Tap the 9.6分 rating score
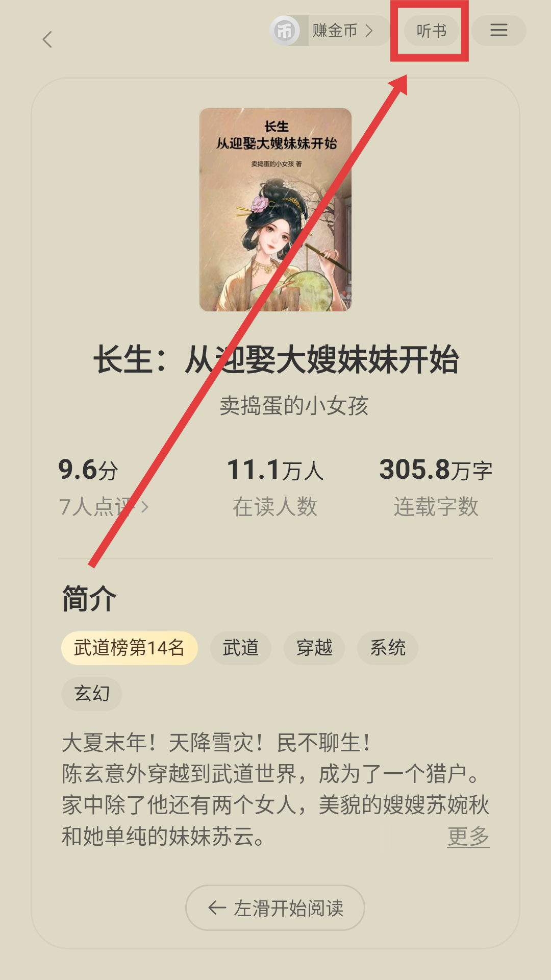This screenshot has width=551, height=980. 88,470
